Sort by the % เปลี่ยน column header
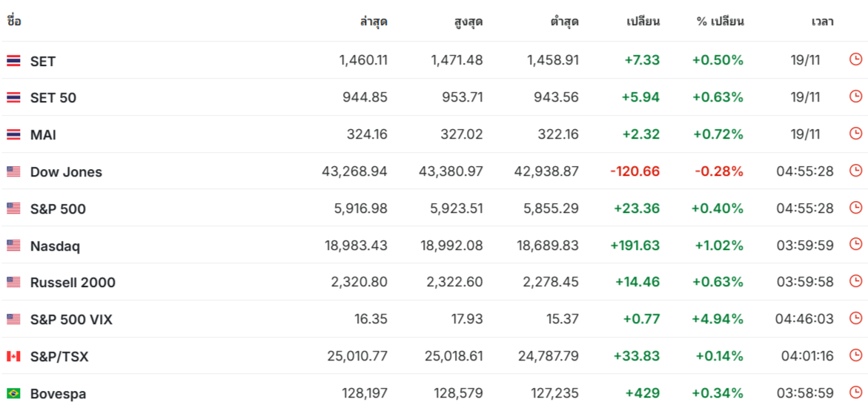 point(720,22)
